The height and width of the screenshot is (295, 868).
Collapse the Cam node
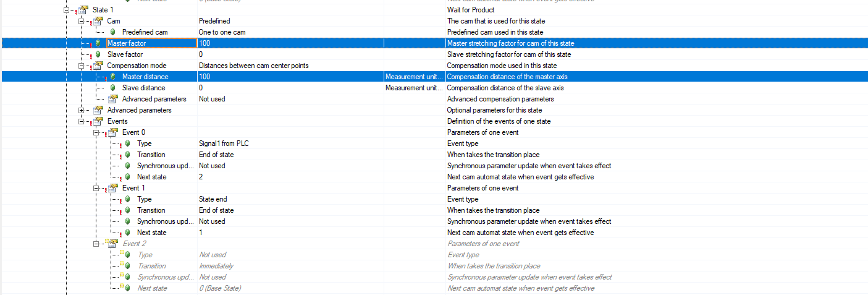[x=82, y=21]
